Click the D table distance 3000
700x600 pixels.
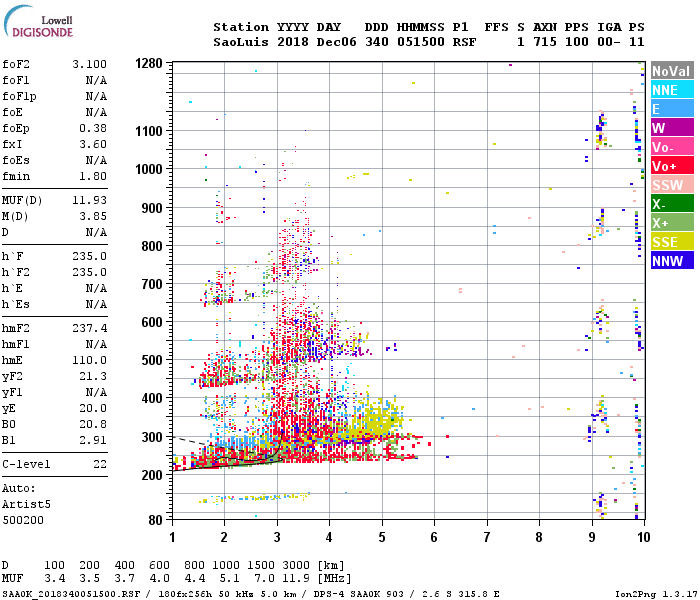(x=296, y=565)
